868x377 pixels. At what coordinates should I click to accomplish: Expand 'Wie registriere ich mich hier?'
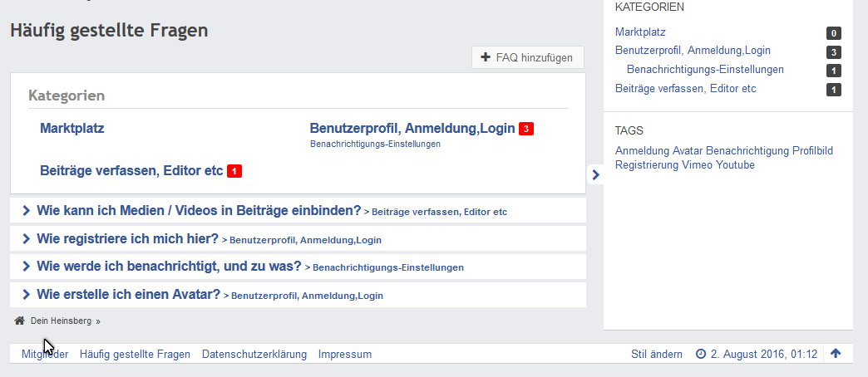coord(127,239)
